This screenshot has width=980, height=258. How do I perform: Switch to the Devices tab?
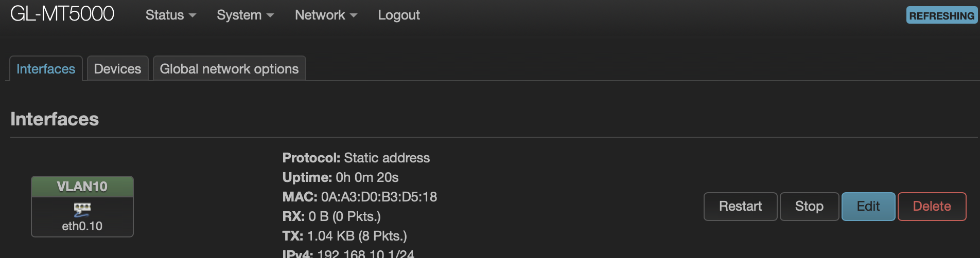click(x=117, y=69)
